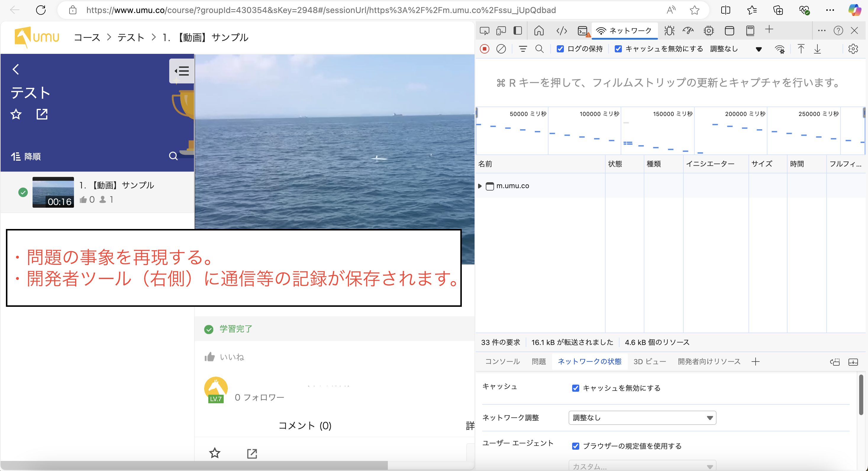The height and width of the screenshot is (471, 868).
Task: Select the コンソール tab
Action: click(x=500, y=361)
